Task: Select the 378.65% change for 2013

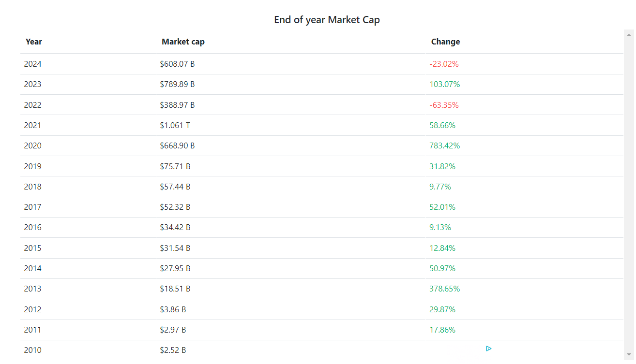Action: click(x=444, y=289)
